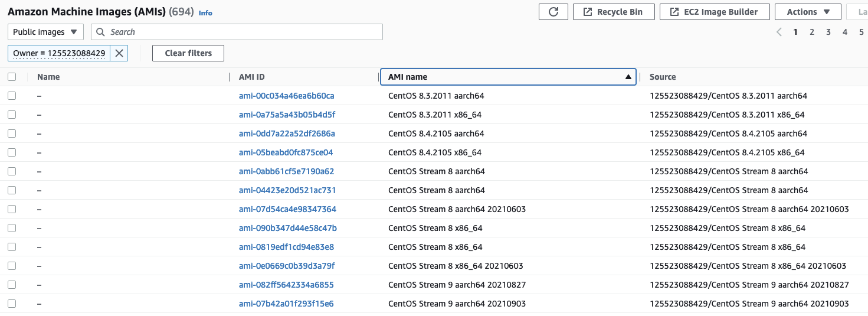
Task: Select page 1 in pagination
Action: click(x=795, y=32)
